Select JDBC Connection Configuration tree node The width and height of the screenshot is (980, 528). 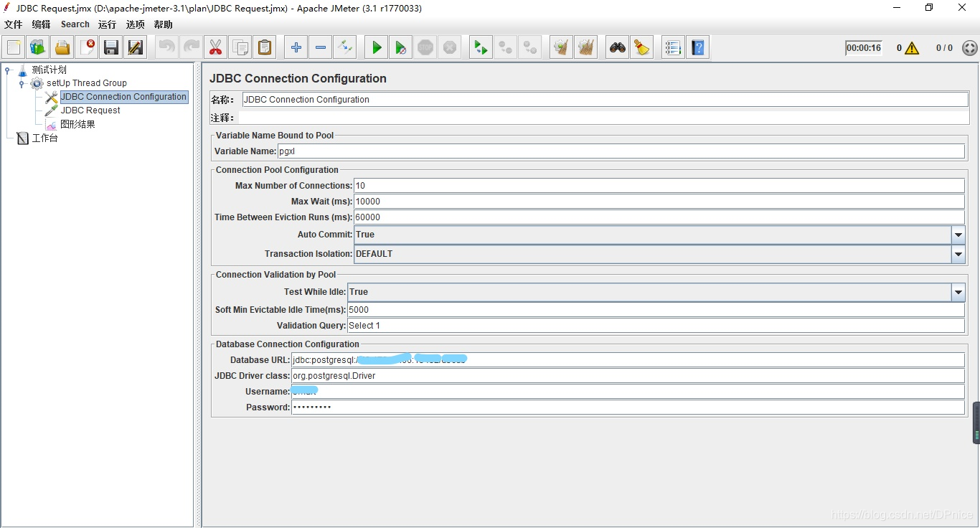tap(123, 97)
